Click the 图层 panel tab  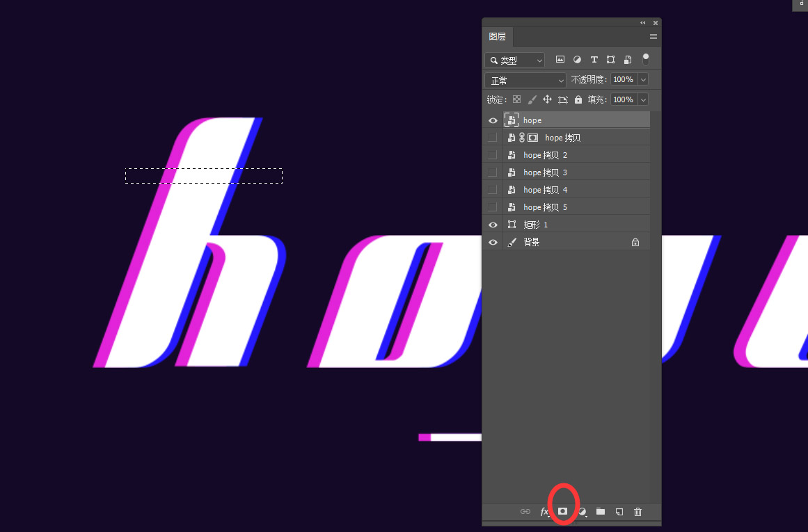click(x=498, y=37)
